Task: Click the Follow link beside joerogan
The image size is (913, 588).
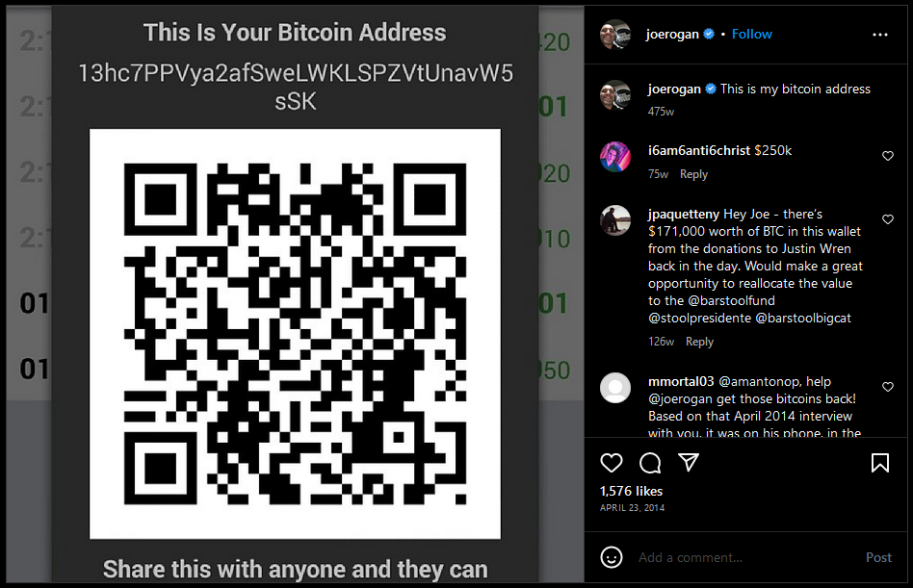Action: click(752, 35)
